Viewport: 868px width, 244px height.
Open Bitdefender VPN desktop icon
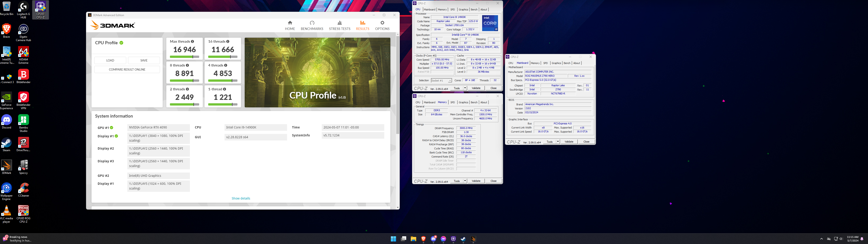pyautogui.click(x=23, y=101)
